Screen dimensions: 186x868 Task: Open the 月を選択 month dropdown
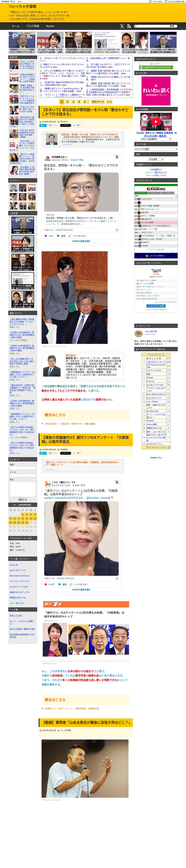(156, 159)
